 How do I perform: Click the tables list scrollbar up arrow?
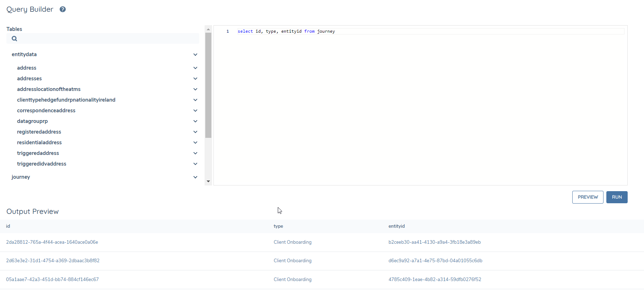click(x=208, y=29)
